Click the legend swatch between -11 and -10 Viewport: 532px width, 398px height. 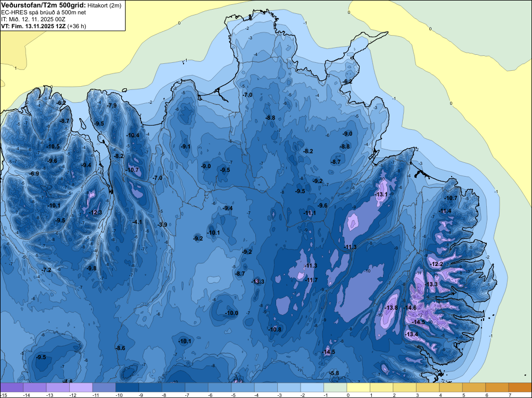pyautogui.click(x=104, y=387)
